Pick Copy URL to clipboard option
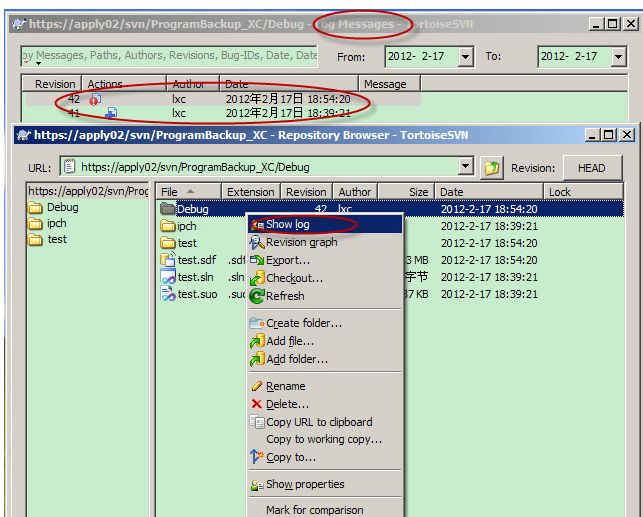 [x=318, y=422]
